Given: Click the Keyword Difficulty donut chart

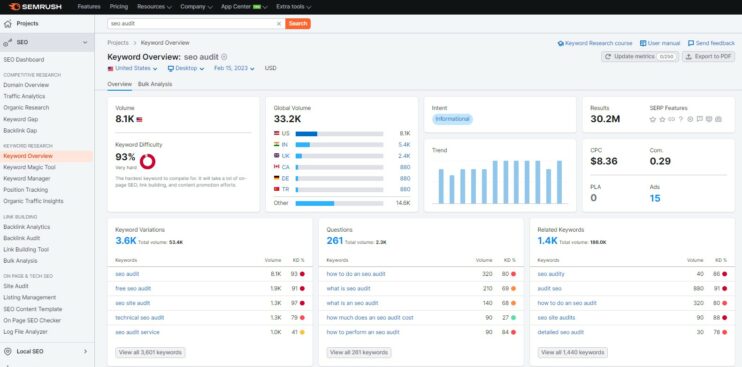Looking at the screenshot, I should 148,161.
